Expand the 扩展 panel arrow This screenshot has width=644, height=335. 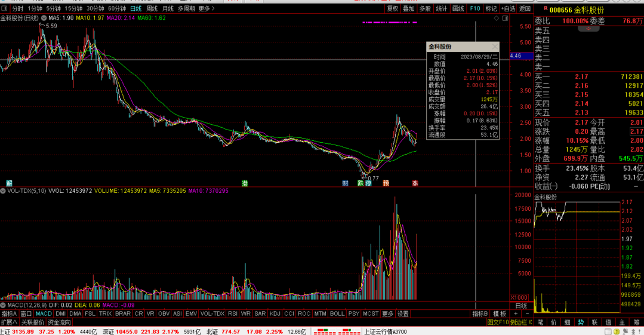[x=9, y=322]
